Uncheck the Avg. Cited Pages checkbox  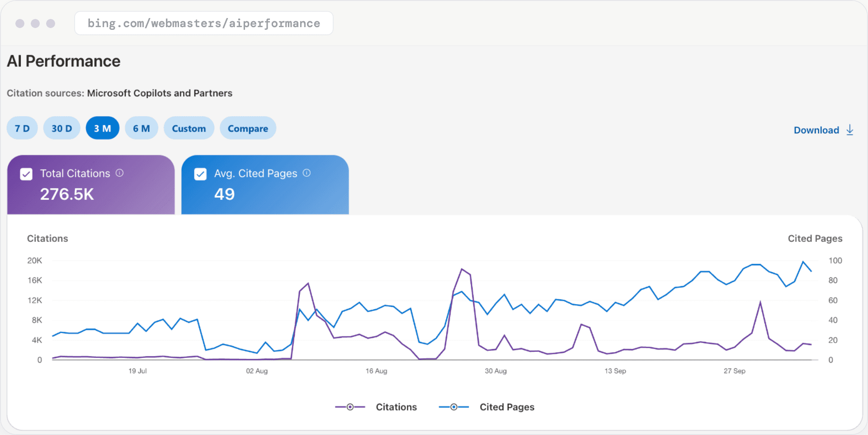tap(200, 174)
